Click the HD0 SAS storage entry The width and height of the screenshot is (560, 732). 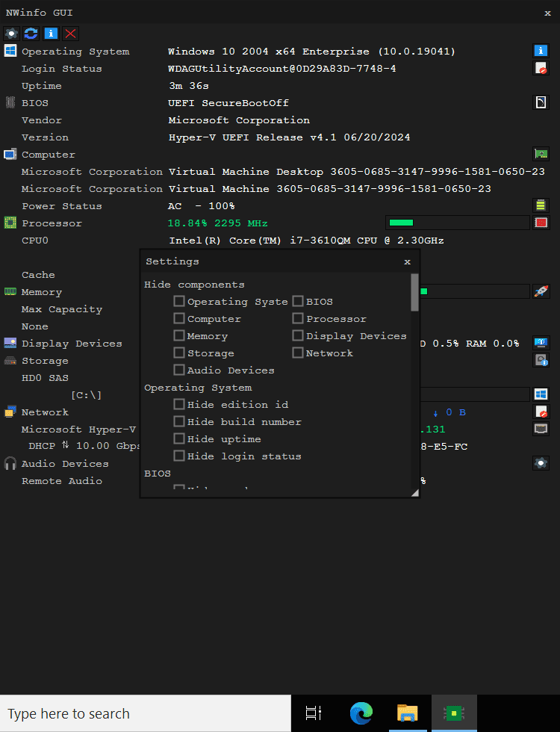[x=45, y=378]
